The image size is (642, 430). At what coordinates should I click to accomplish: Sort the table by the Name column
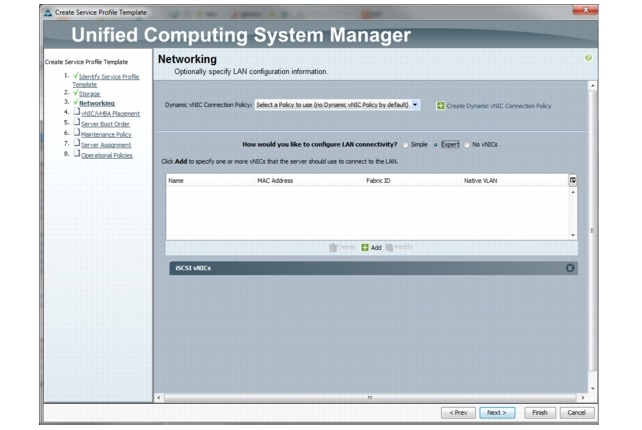pos(210,181)
